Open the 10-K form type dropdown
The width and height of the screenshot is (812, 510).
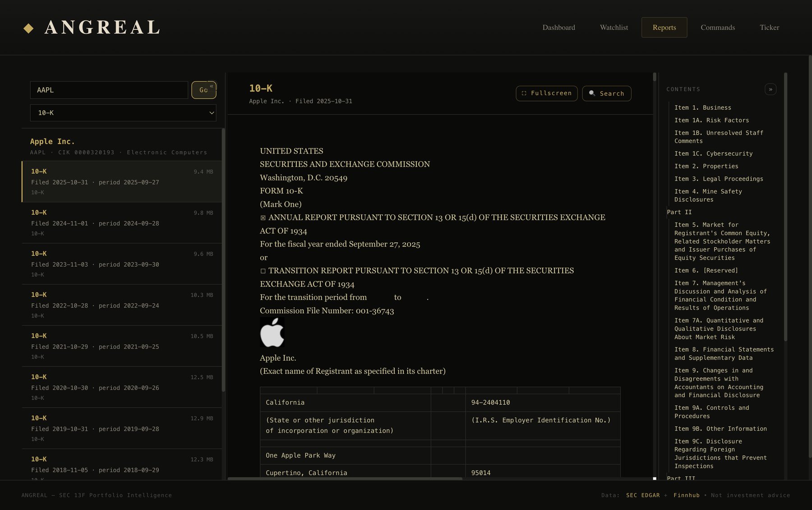pyautogui.click(x=123, y=113)
